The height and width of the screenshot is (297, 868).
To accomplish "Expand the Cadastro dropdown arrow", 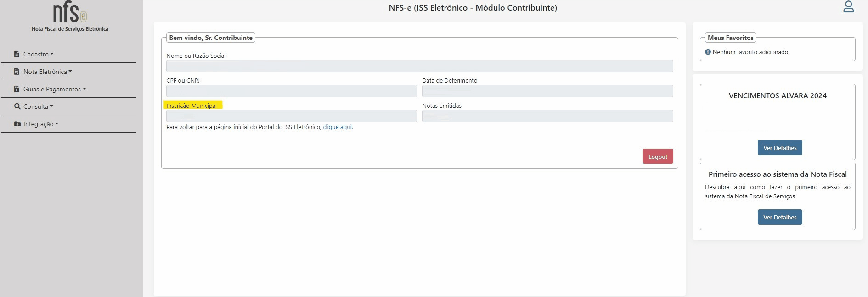I will [52, 54].
